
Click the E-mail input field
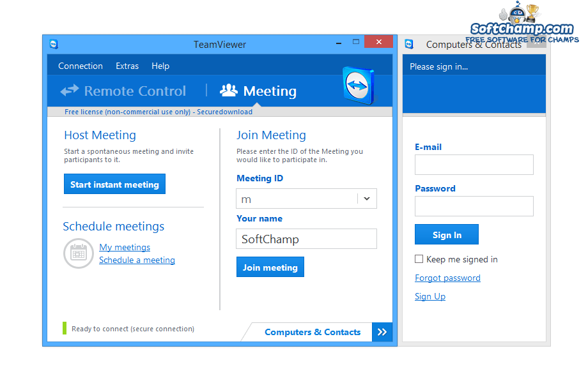click(x=474, y=165)
